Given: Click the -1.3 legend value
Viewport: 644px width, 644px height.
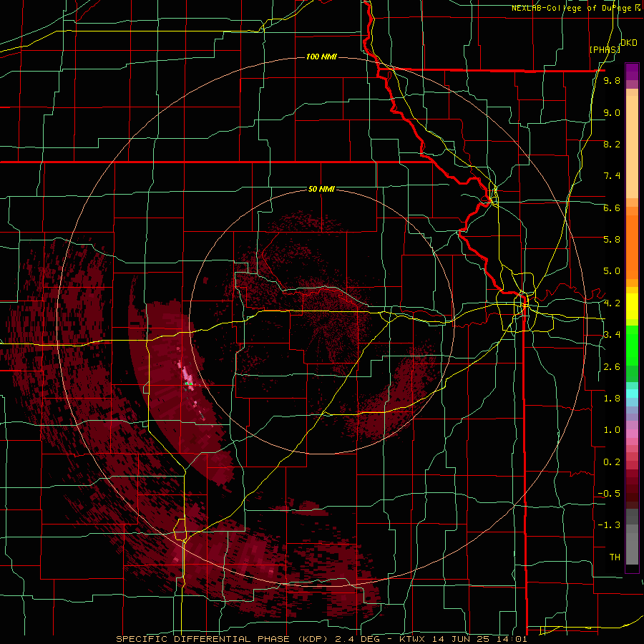Looking at the screenshot, I should [x=609, y=525].
